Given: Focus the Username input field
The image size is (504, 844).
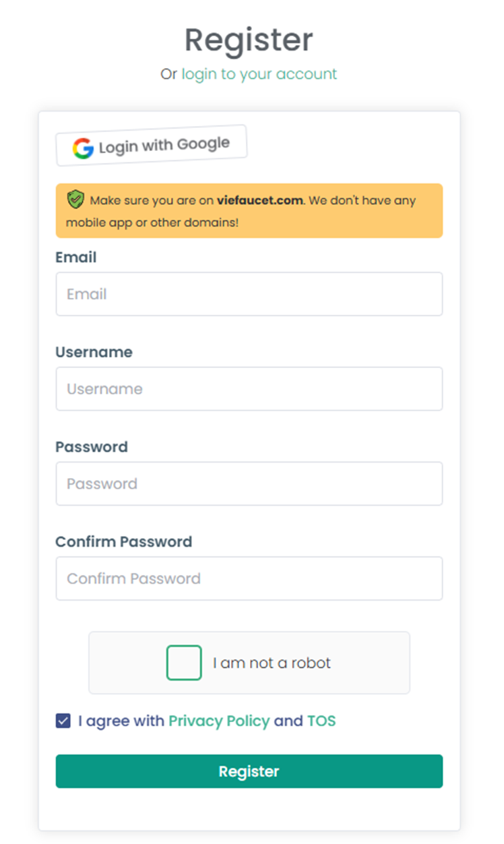Looking at the screenshot, I should pyautogui.click(x=249, y=389).
